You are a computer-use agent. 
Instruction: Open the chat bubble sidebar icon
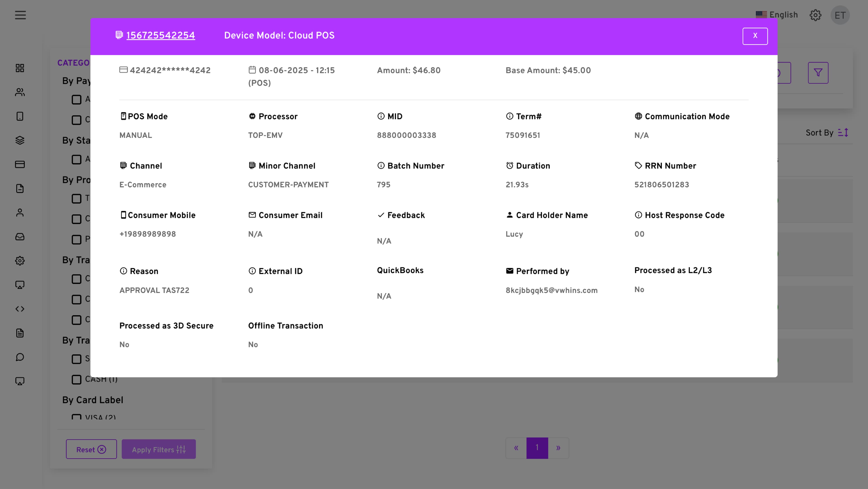click(20, 357)
